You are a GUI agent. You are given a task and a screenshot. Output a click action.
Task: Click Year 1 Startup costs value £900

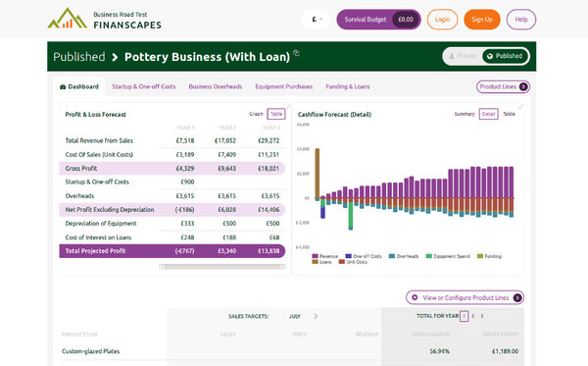click(187, 182)
